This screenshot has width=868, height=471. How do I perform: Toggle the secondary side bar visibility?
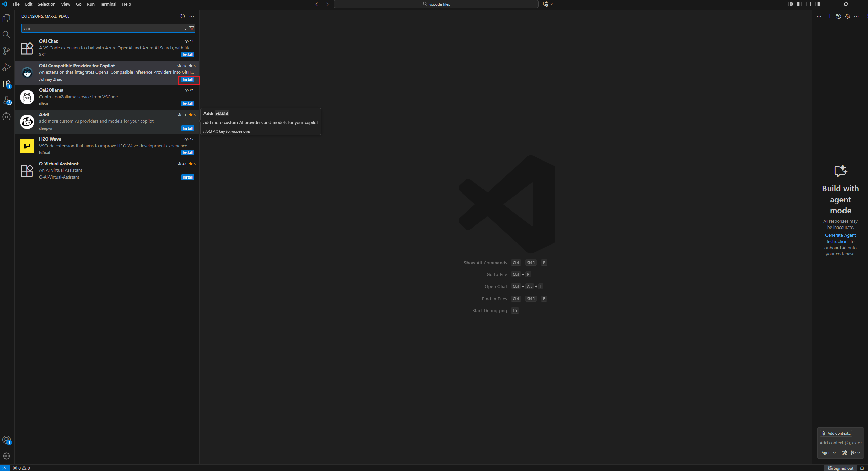click(817, 4)
